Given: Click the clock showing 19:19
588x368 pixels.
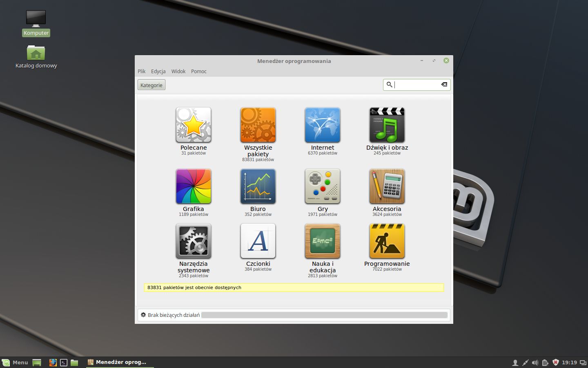Looking at the screenshot, I should coord(569,362).
